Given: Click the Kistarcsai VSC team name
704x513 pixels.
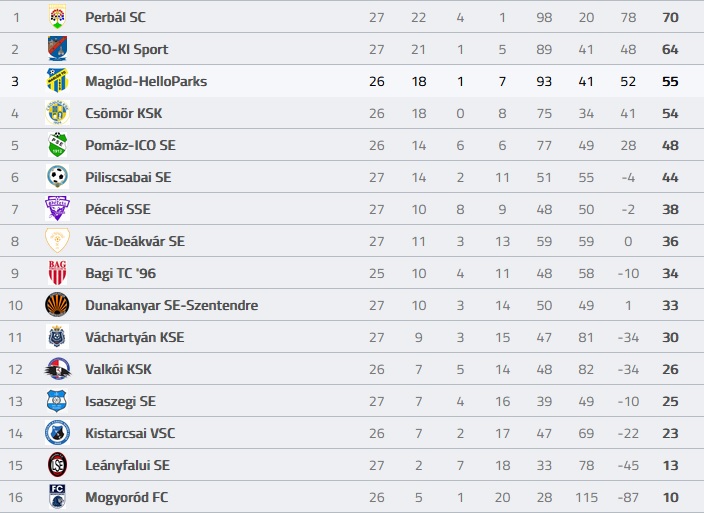Looking at the screenshot, I should [x=130, y=434].
